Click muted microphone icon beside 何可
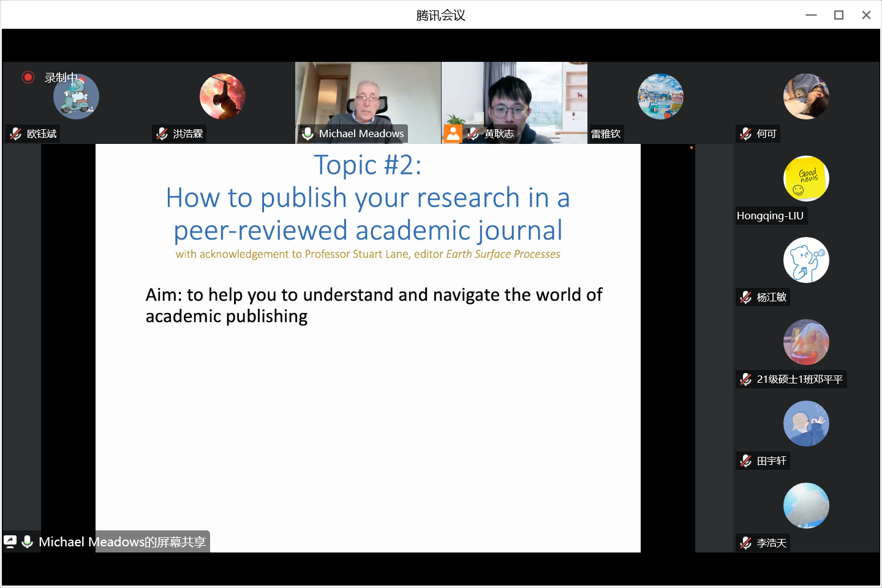882x588 pixels. click(746, 134)
